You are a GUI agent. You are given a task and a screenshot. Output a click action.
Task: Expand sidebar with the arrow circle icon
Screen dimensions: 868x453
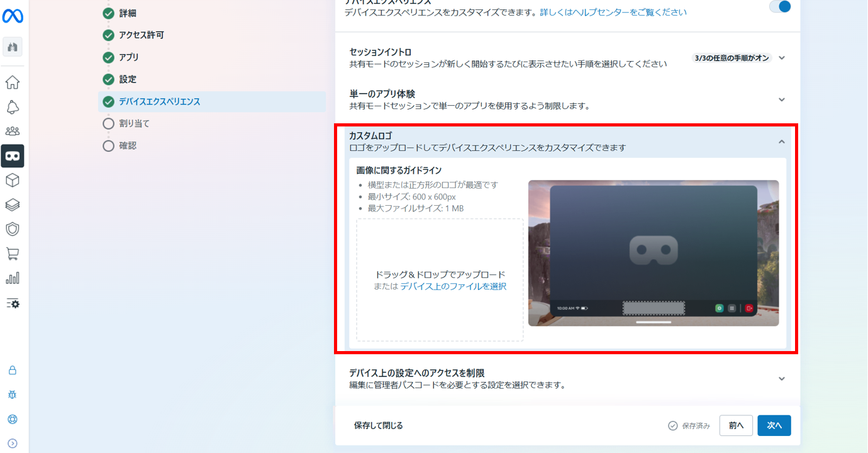[13, 443]
